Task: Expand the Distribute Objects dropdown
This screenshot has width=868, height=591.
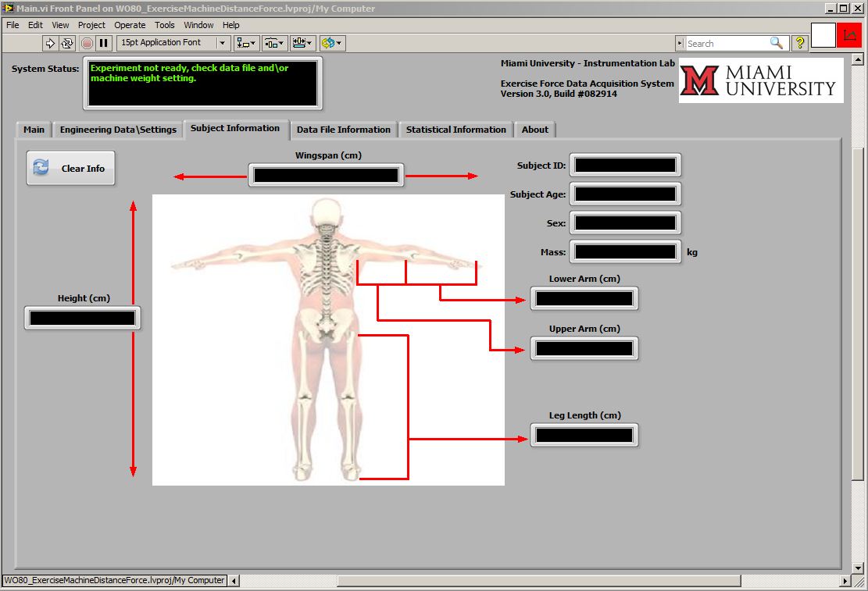Action: (x=274, y=43)
